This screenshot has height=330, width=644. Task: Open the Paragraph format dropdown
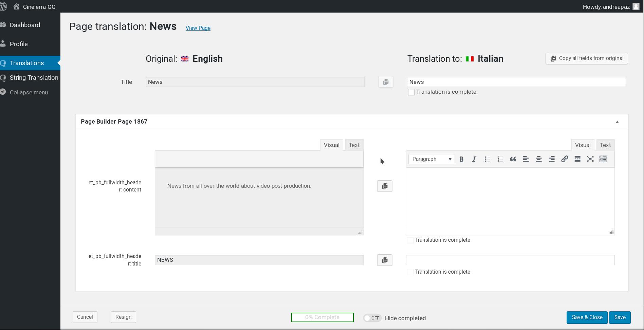coord(431,159)
